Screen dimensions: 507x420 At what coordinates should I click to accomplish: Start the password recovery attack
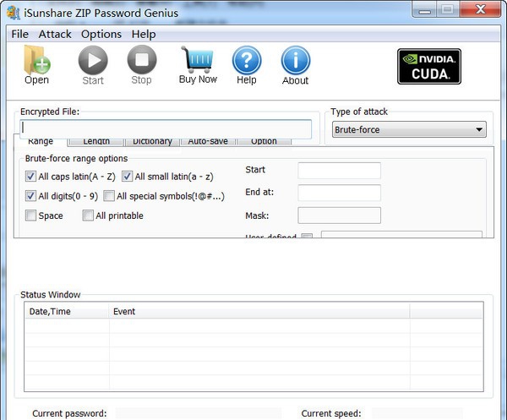click(x=93, y=65)
